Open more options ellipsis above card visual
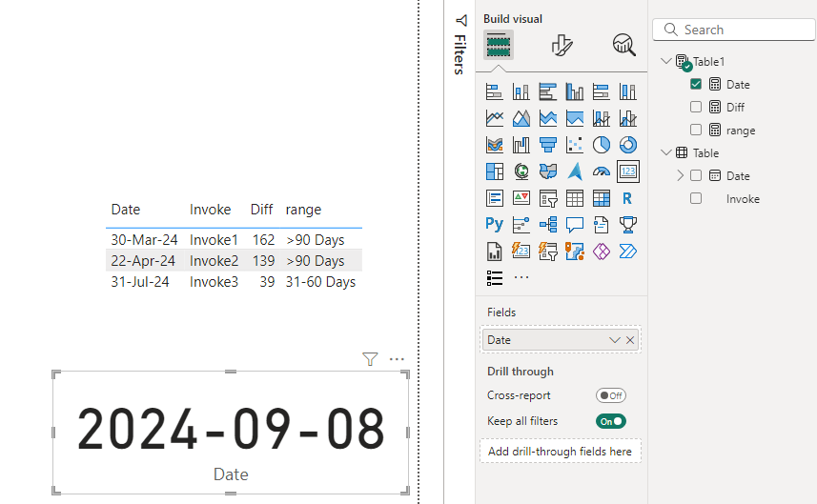 (397, 359)
